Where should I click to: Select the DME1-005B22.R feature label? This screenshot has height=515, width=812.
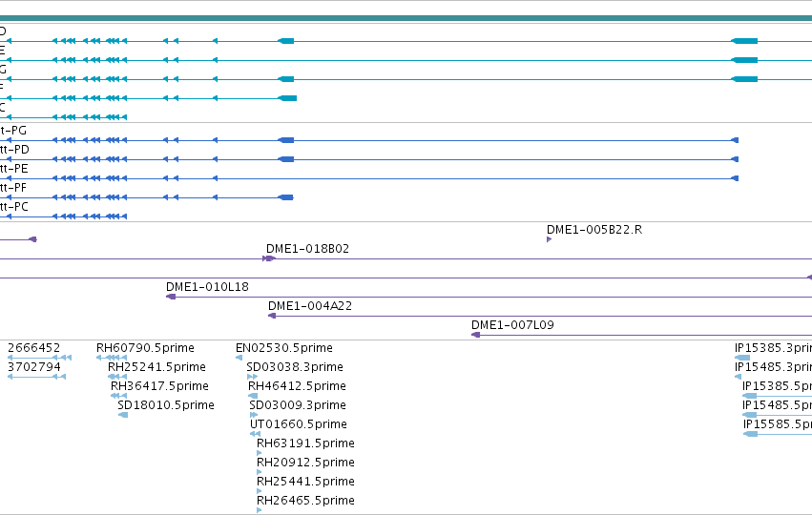(594, 229)
